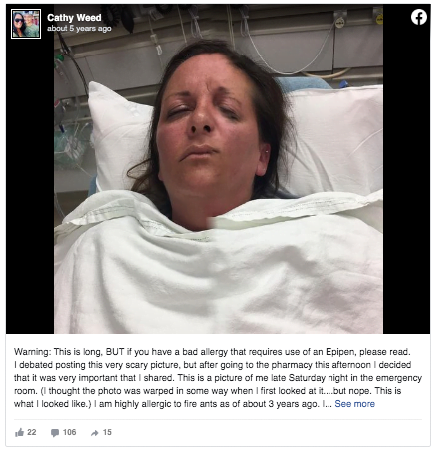Click the caption line about the emergency room

tap(218, 378)
